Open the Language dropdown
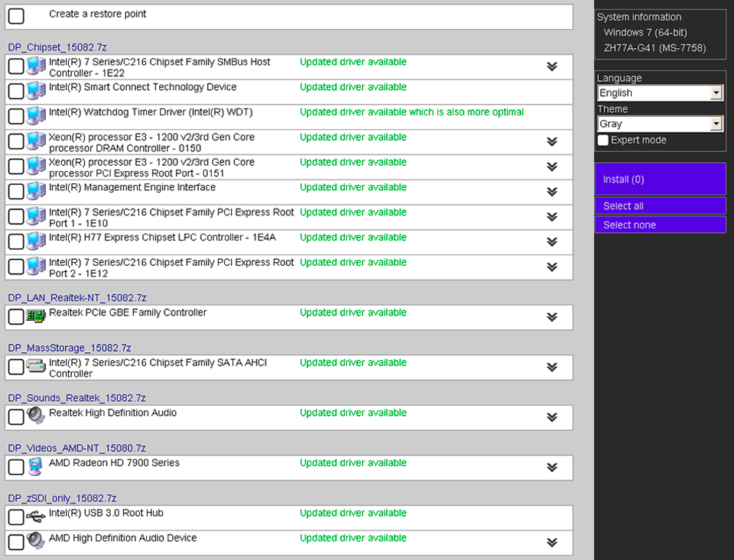 point(660,93)
